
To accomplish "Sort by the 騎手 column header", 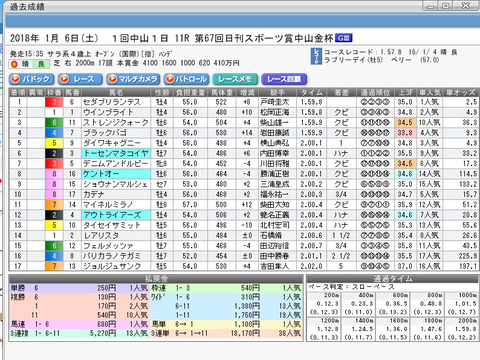I will pos(278,92).
